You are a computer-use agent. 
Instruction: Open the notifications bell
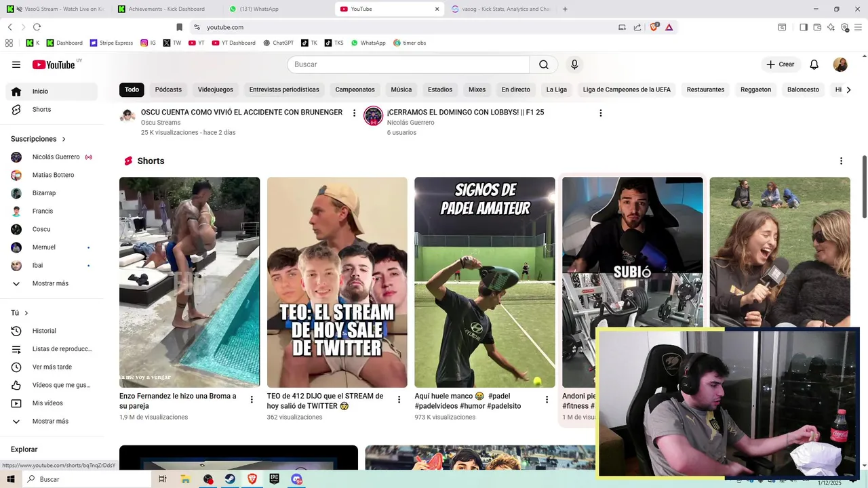pyautogui.click(x=814, y=64)
